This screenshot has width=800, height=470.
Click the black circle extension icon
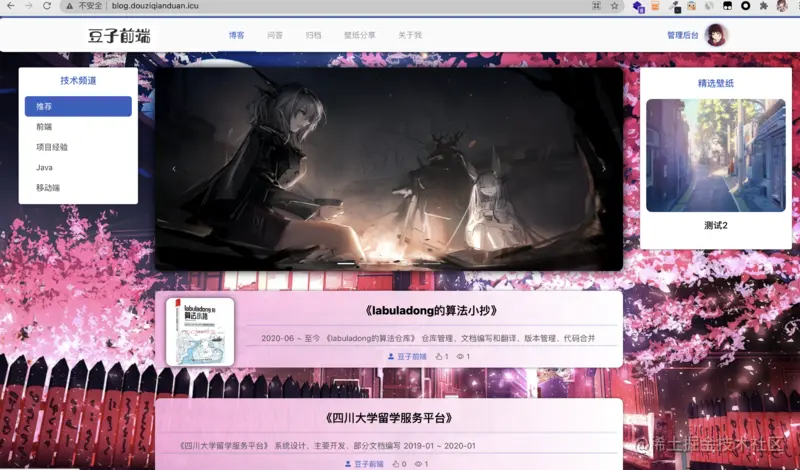(745, 6)
